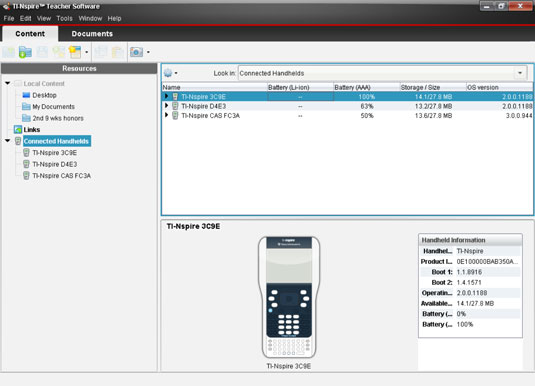This screenshot has height=386, width=535.
Task: Open the gear options dropdown arrow
Action: [x=176, y=73]
